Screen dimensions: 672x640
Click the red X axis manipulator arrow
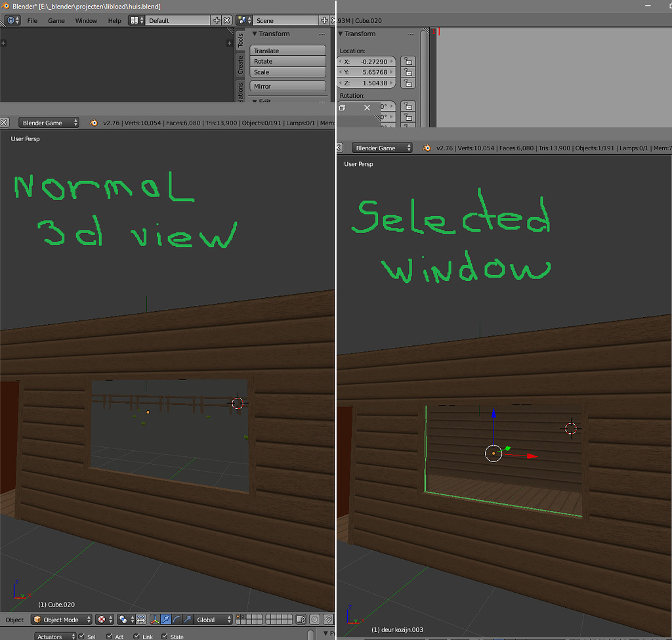tap(532, 456)
